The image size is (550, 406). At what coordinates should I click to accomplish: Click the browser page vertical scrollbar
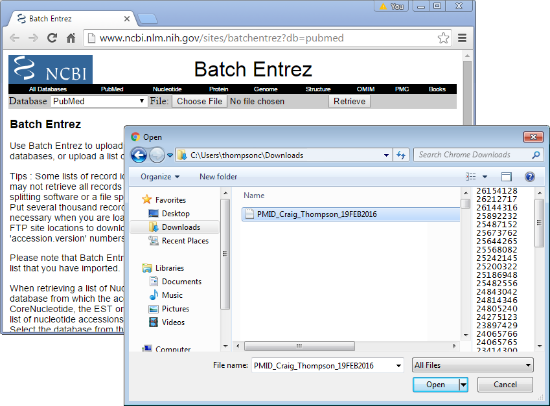click(x=467, y=93)
